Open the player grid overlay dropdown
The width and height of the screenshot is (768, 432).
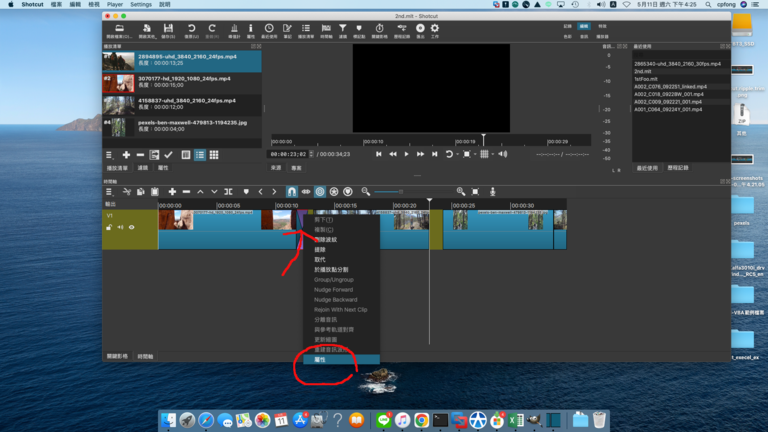pyautogui.click(x=485, y=154)
